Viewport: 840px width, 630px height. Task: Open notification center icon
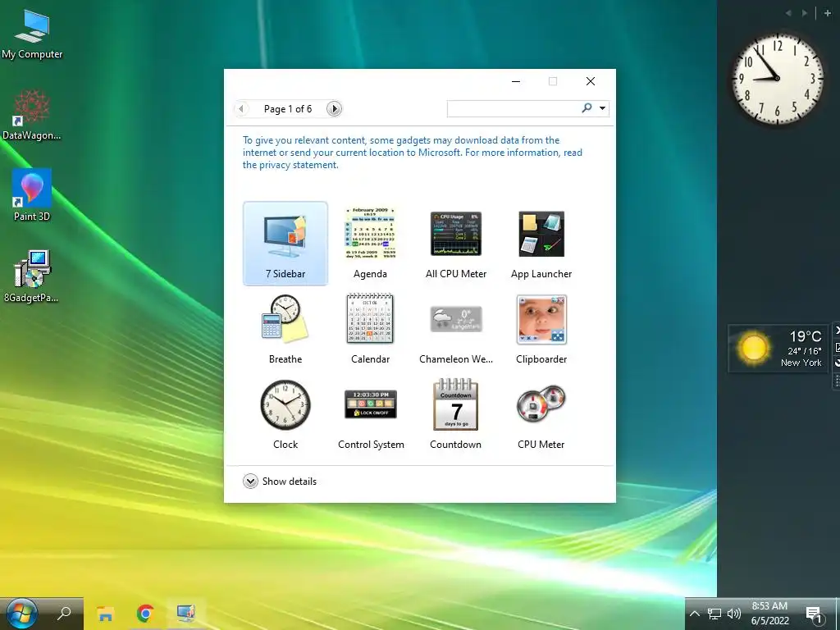(815, 614)
